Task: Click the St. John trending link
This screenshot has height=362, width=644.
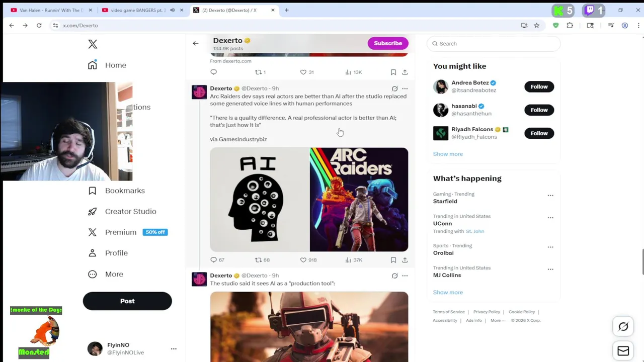Action: [x=475, y=231]
